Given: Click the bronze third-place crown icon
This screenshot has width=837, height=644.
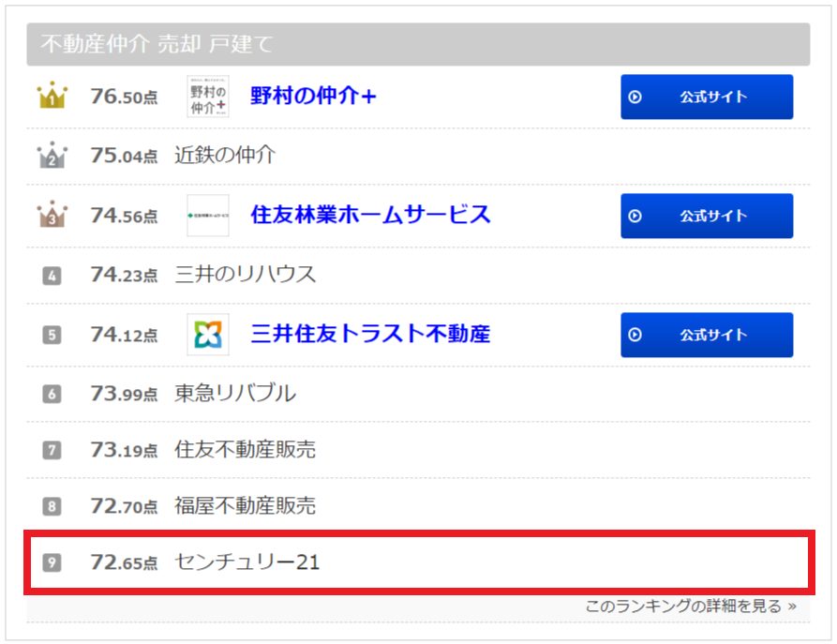Looking at the screenshot, I should 52,215.
